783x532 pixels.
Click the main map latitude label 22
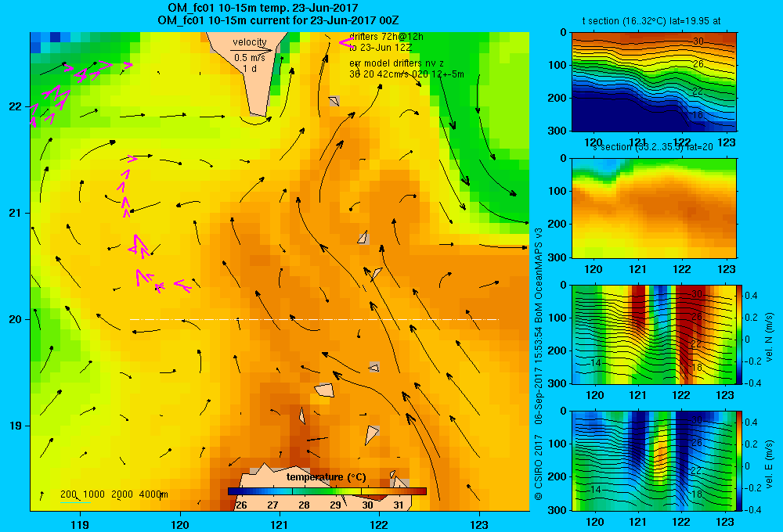15,107
